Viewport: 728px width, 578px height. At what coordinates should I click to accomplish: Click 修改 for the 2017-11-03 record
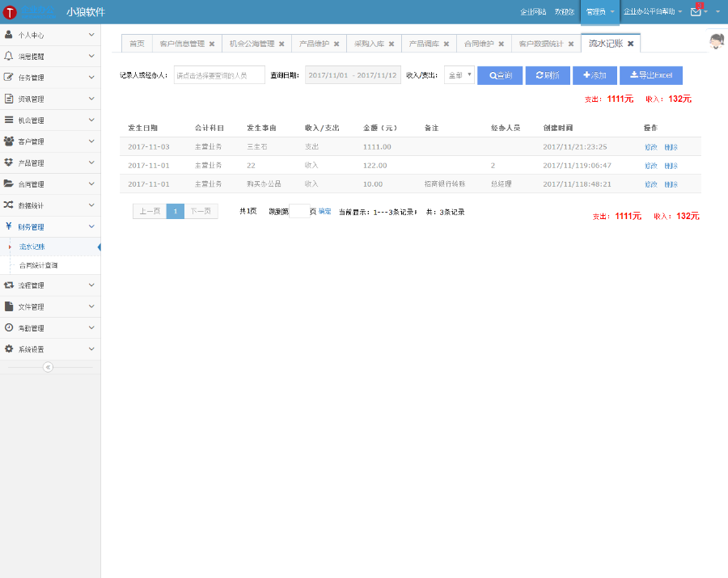651,147
